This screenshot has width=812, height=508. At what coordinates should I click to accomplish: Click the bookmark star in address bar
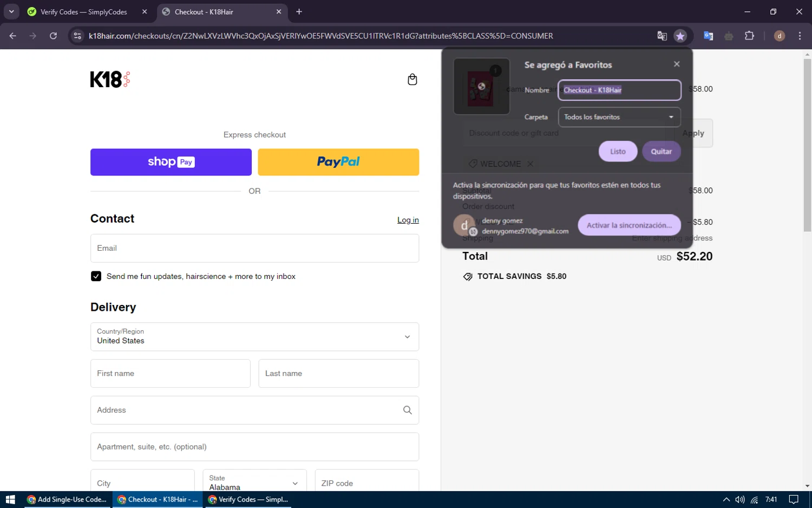[680, 36]
